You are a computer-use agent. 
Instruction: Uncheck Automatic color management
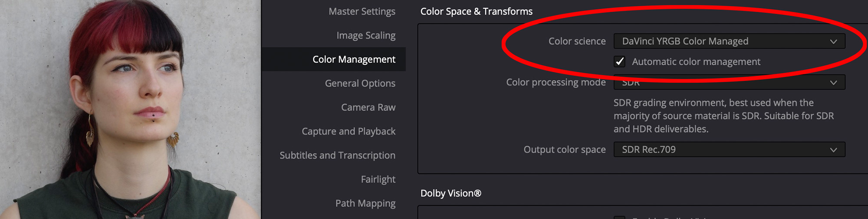(x=620, y=62)
